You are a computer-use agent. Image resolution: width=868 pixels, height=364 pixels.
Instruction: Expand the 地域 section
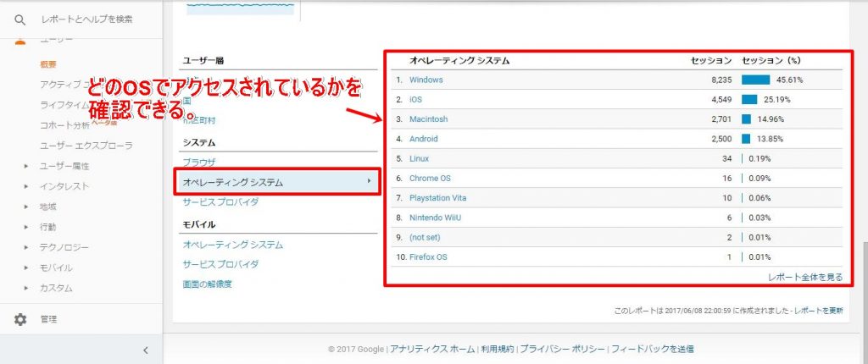(48, 207)
